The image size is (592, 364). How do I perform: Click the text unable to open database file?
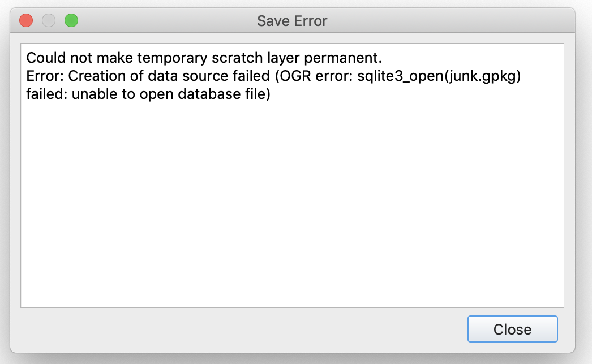170,94
